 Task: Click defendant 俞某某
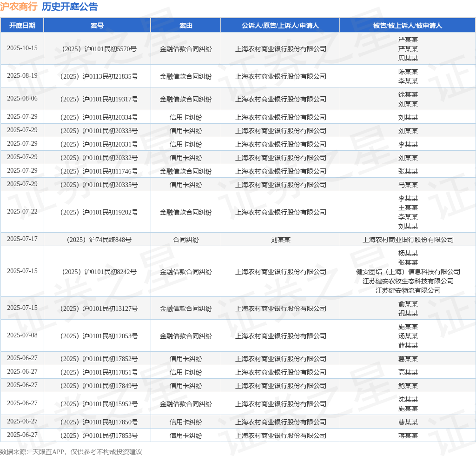(408, 304)
